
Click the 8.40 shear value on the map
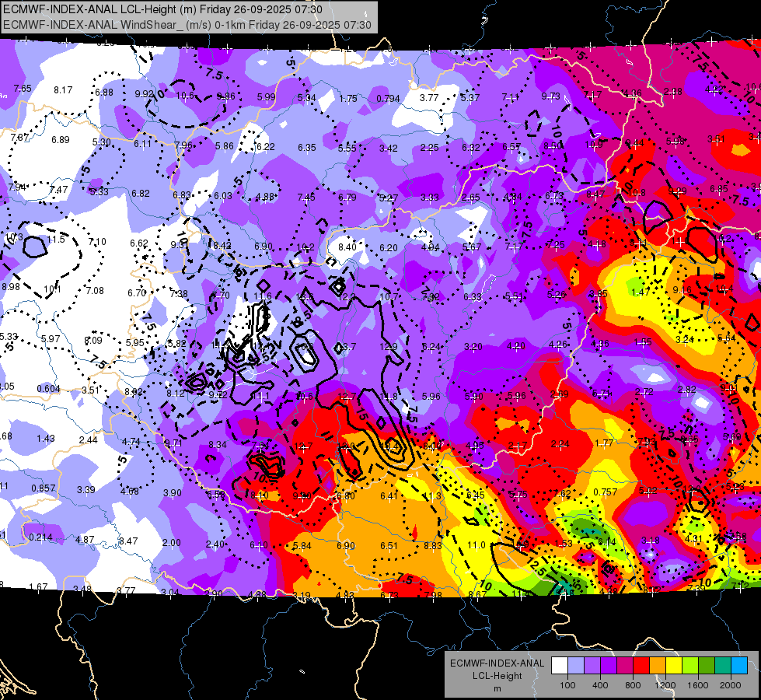pyautogui.click(x=347, y=247)
